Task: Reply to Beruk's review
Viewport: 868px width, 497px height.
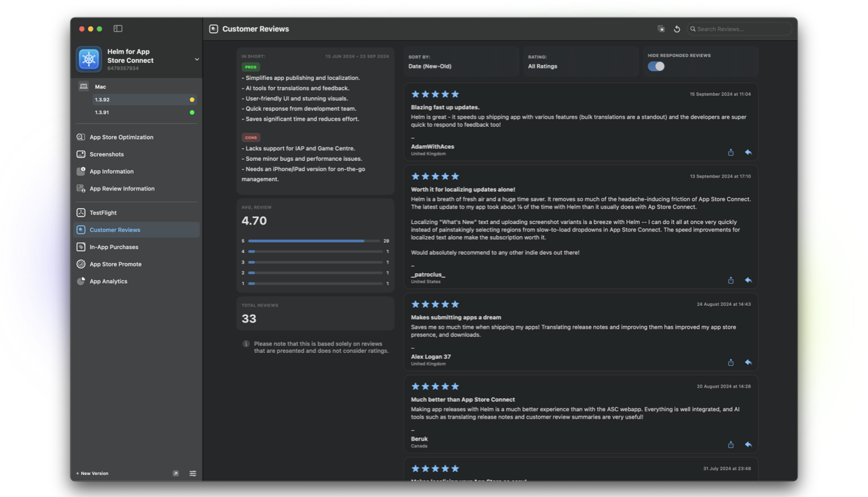Action: [748, 444]
